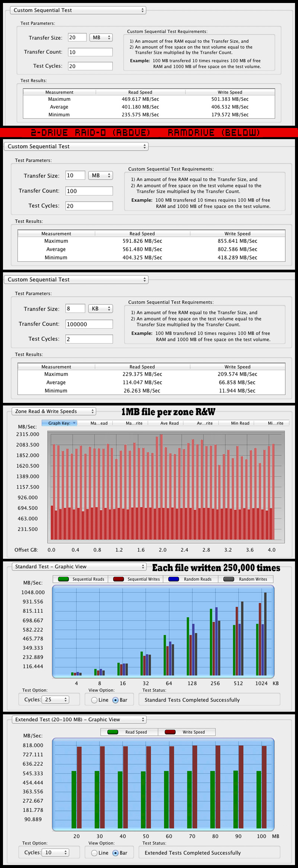Viewport: 298px width, 868px height.
Task: Click the gray Random Writes legend swatch
Action: pos(229,579)
